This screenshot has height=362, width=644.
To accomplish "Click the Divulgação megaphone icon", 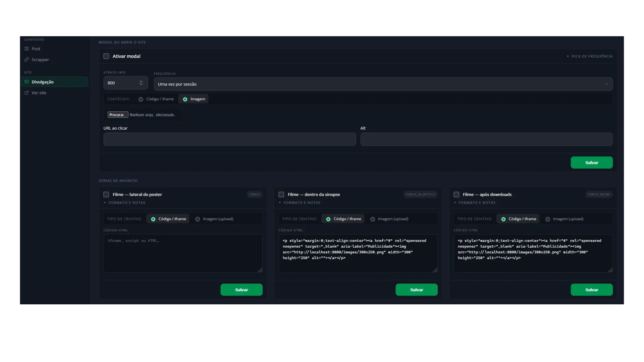I will point(26,82).
